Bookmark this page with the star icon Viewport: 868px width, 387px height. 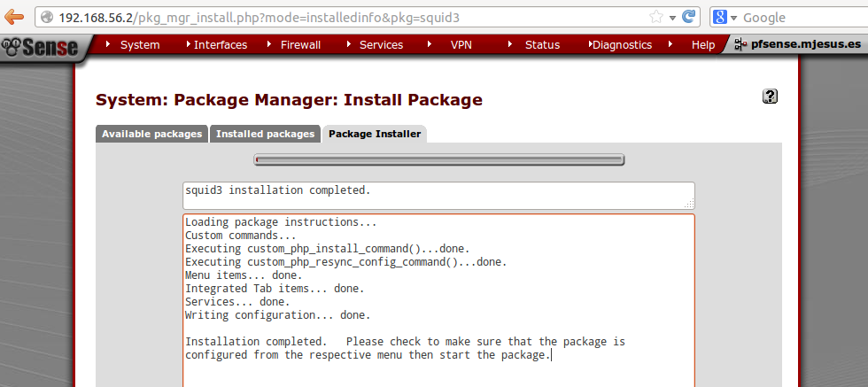tap(656, 17)
